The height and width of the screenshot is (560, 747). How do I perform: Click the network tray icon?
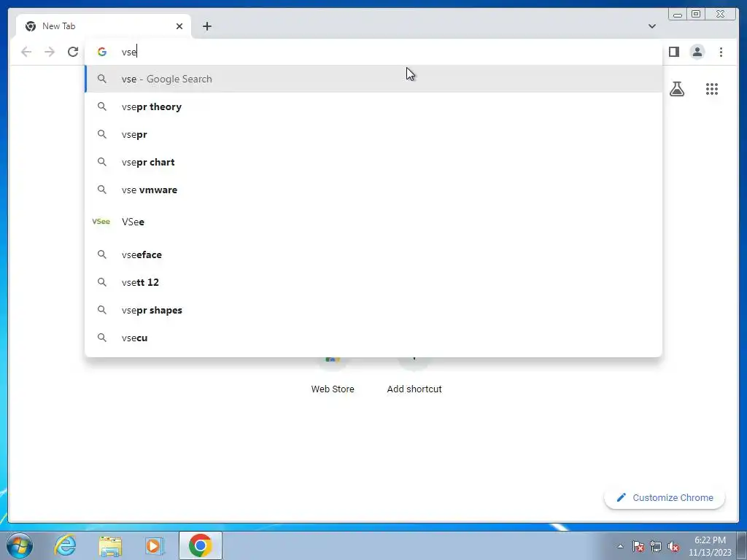(x=656, y=546)
